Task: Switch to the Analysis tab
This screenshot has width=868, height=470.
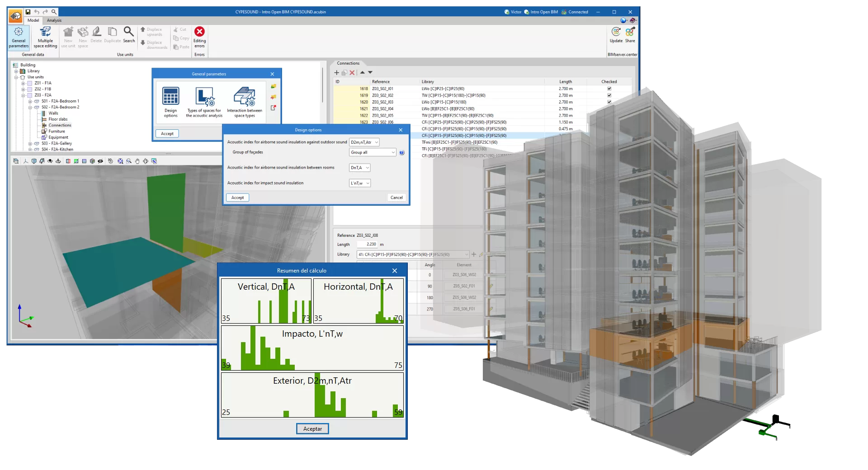Action: pos(54,20)
